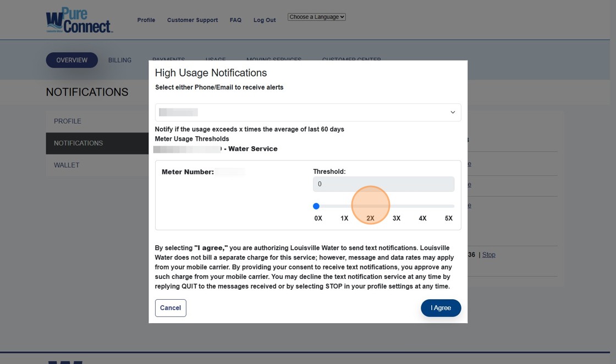Open the Choose a Language dropdown
This screenshot has width=616, height=364.
(316, 17)
